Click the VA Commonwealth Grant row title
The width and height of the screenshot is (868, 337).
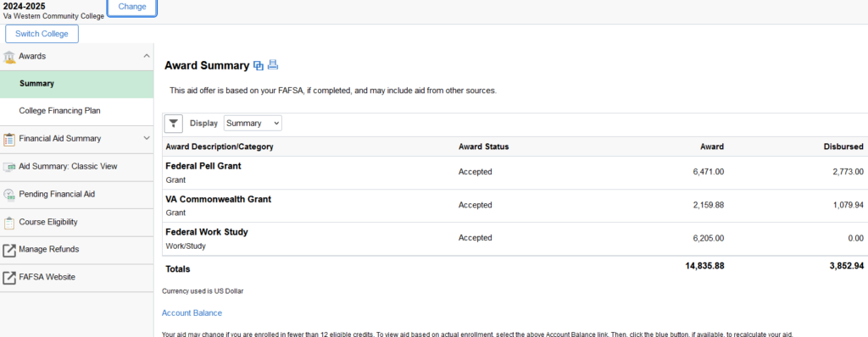(x=218, y=199)
